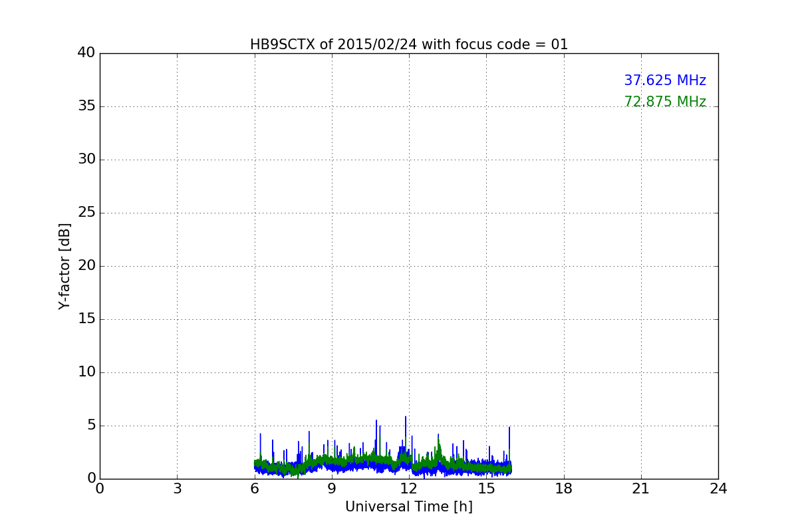Click the y-axis tick label '40'

(x=86, y=53)
